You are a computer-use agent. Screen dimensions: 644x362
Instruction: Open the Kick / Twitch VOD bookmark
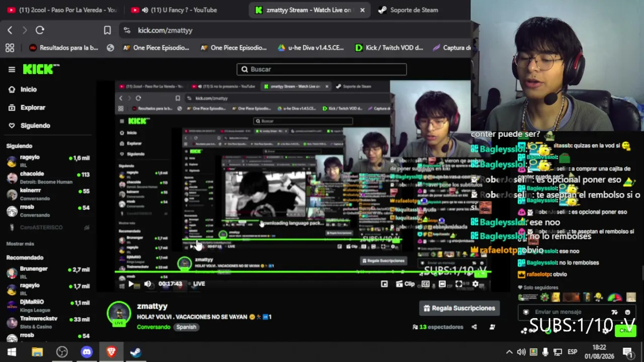click(389, 48)
